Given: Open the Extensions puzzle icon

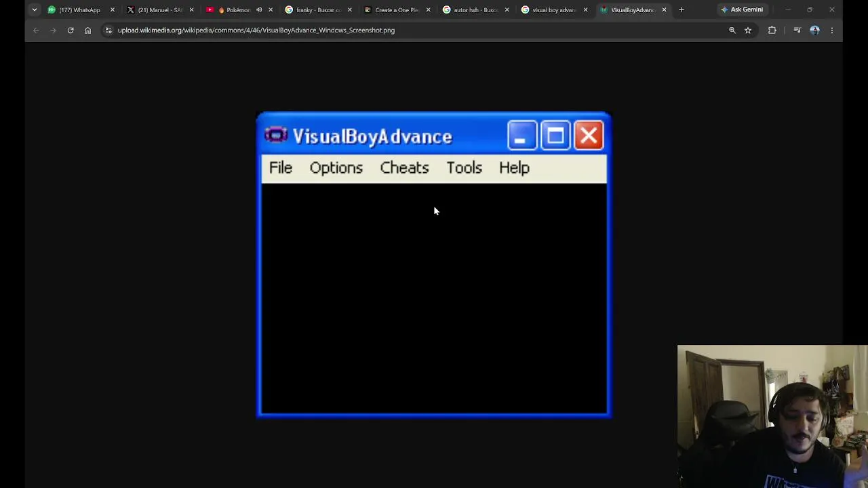Looking at the screenshot, I should tap(772, 30).
